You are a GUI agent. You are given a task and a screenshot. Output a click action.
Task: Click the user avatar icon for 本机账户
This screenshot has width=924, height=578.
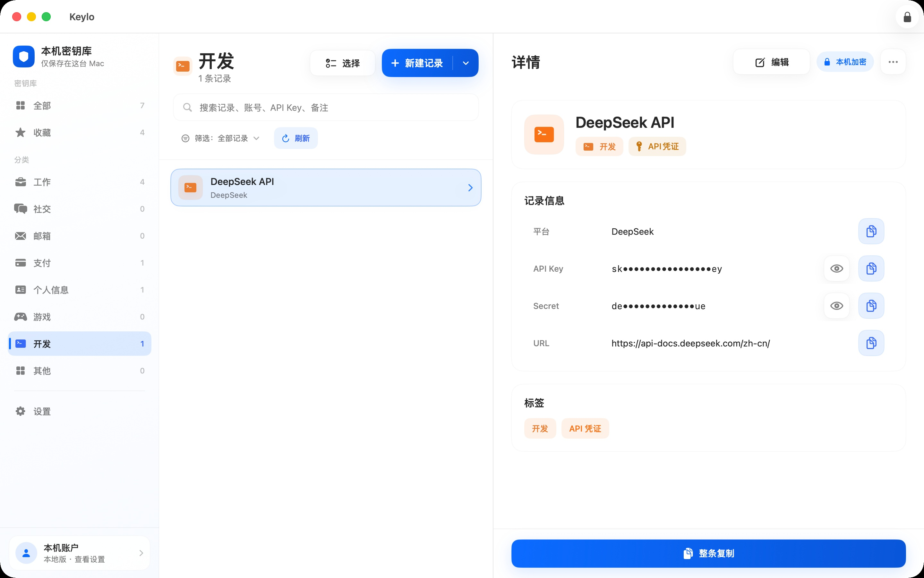click(26, 553)
